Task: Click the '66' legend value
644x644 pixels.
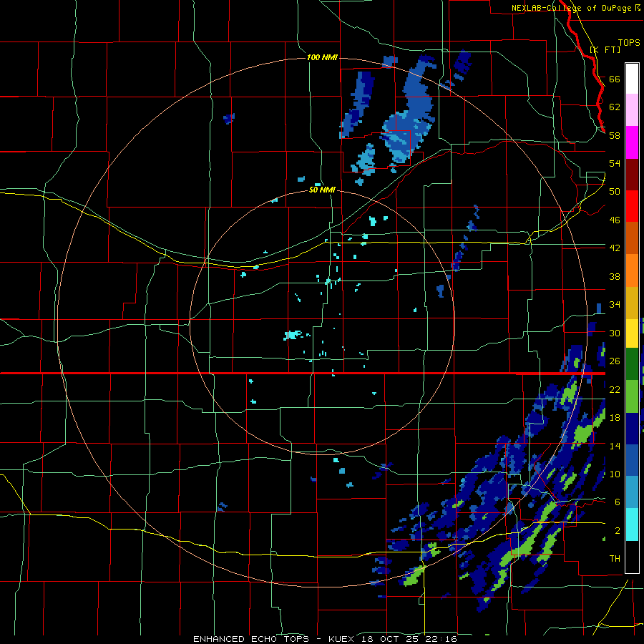Action: (x=615, y=79)
